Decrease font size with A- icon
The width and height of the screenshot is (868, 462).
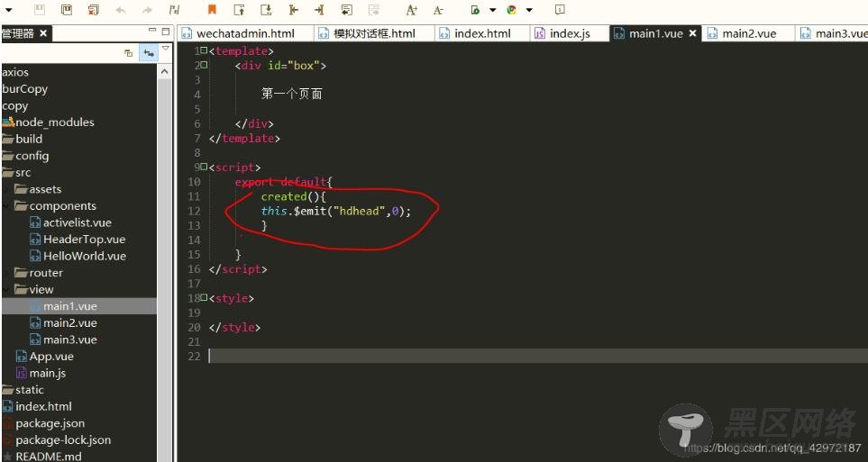point(438,9)
